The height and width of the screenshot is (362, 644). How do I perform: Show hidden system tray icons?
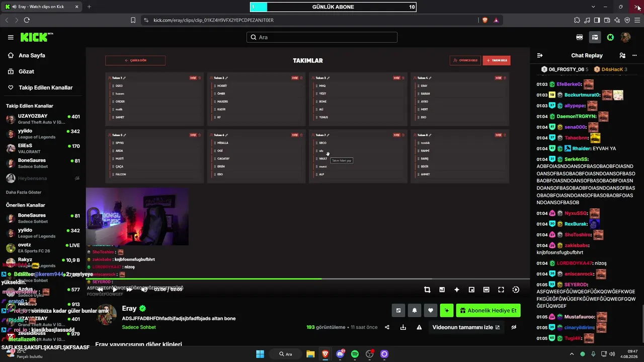pos(572,354)
